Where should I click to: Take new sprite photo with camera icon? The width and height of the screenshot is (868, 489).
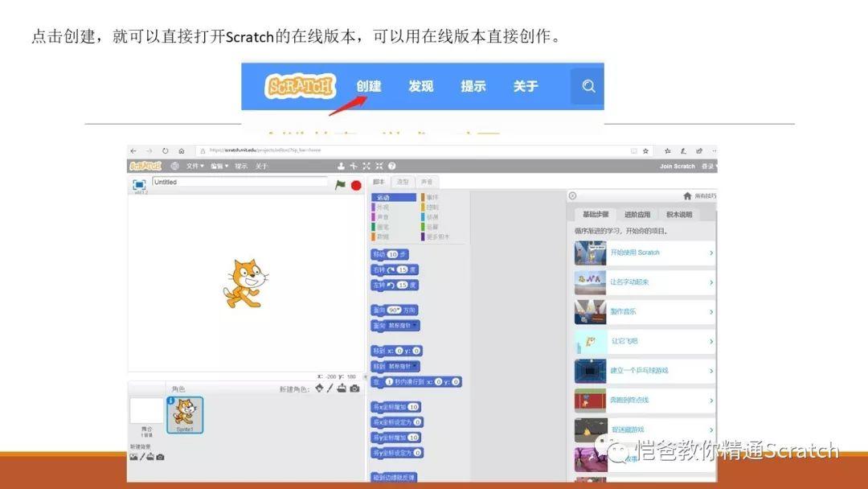pyautogui.click(x=355, y=388)
